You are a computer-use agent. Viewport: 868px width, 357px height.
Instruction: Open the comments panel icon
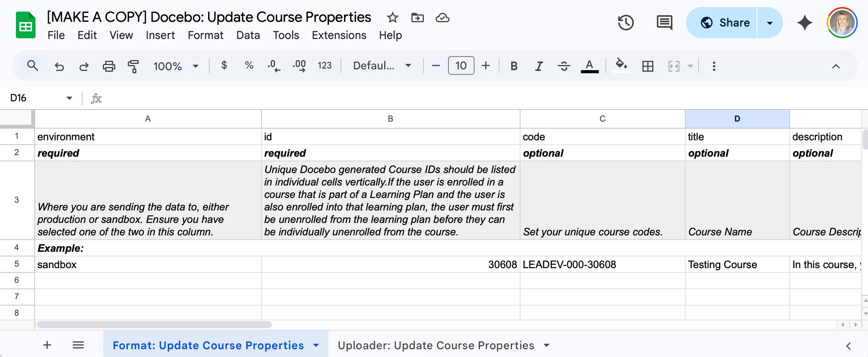tap(664, 23)
